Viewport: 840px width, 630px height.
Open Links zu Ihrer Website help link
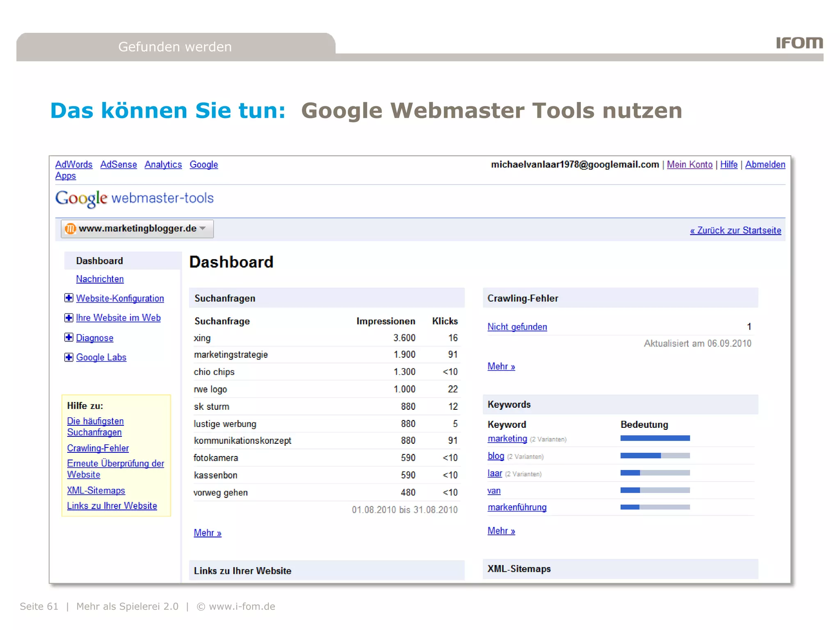pos(112,506)
